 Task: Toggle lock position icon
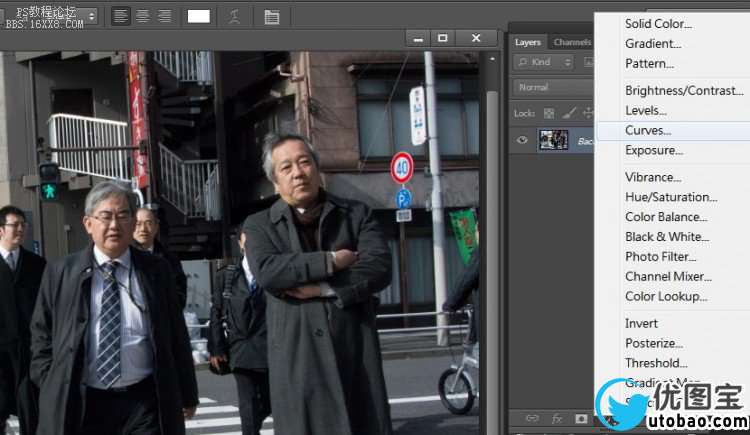pos(588,113)
